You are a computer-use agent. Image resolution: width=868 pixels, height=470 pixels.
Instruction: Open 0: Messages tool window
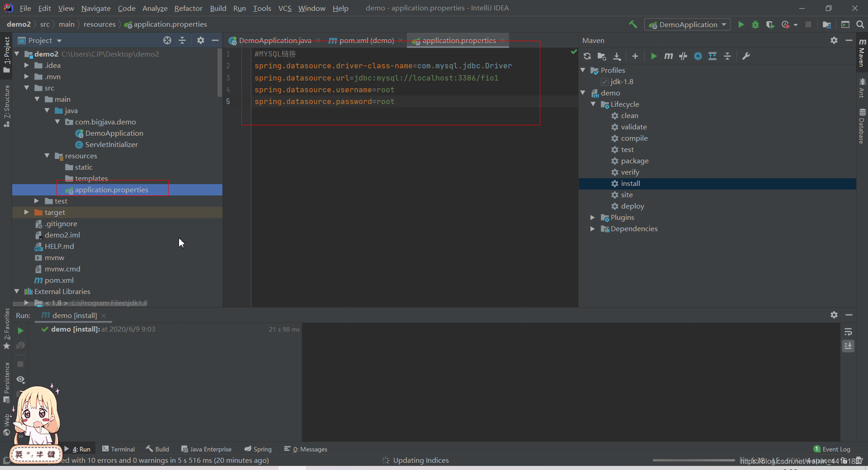[x=306, y=449]
